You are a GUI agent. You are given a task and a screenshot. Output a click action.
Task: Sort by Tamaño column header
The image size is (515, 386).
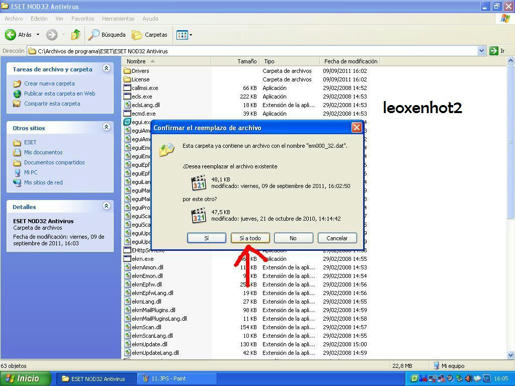coord(235,61)
